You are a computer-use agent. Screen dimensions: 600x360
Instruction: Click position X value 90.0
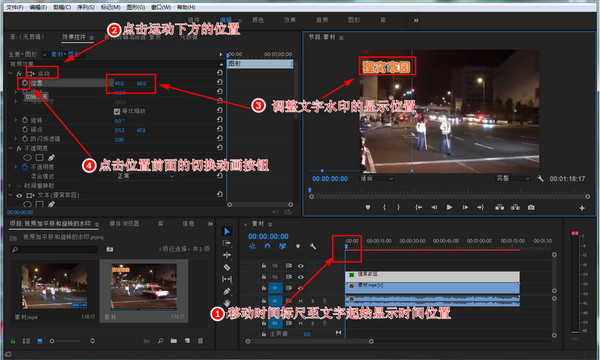[119, 83]
